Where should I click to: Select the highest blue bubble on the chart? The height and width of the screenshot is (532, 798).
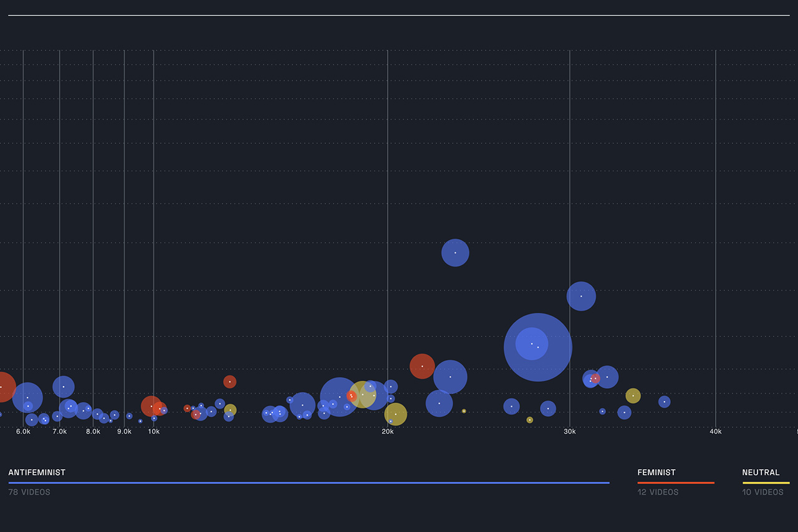click(455, 253)
